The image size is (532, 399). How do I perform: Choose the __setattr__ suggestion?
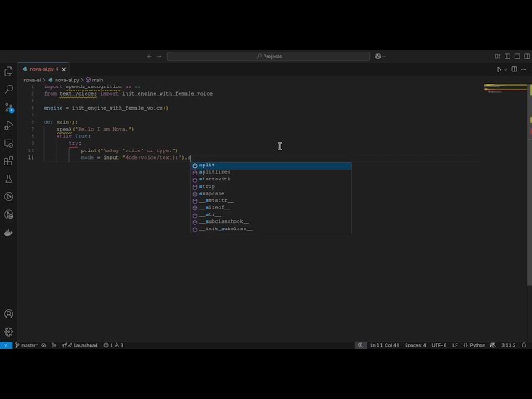coord(271,201)
